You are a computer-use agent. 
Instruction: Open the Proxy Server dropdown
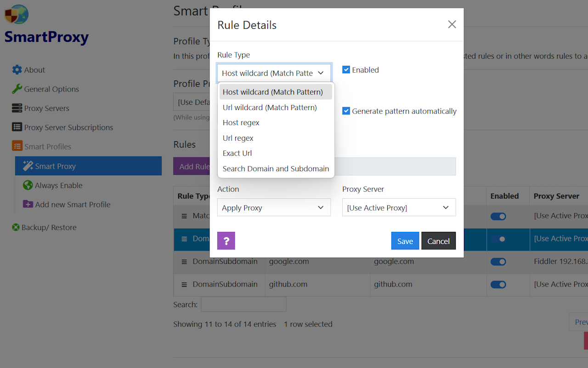coord(399,207)
